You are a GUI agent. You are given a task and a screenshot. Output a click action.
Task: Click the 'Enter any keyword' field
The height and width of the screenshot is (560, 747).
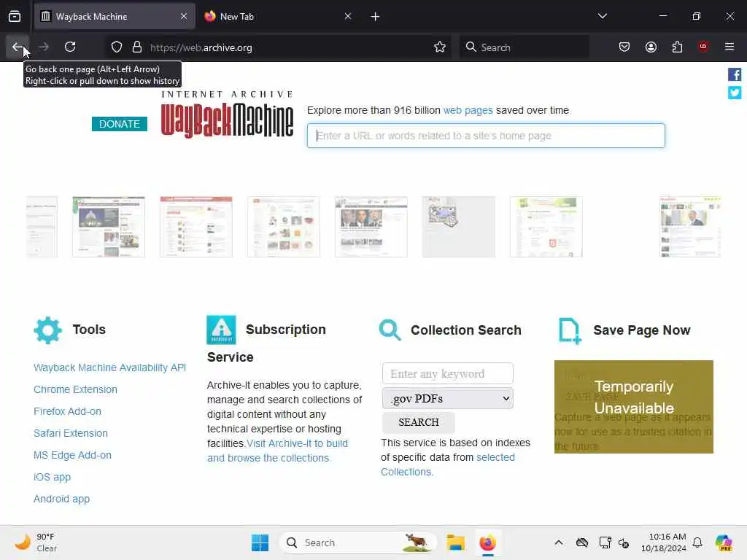[448, 374]
